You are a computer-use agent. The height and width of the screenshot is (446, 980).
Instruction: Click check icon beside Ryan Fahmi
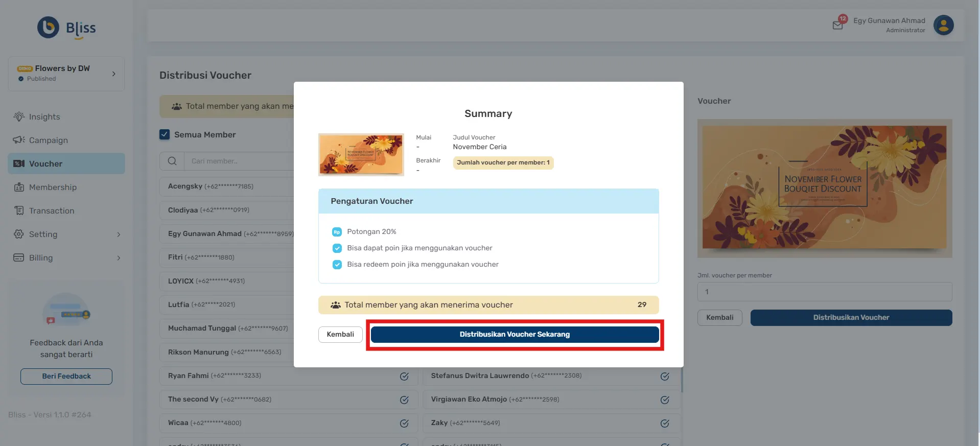click(404, 377)
